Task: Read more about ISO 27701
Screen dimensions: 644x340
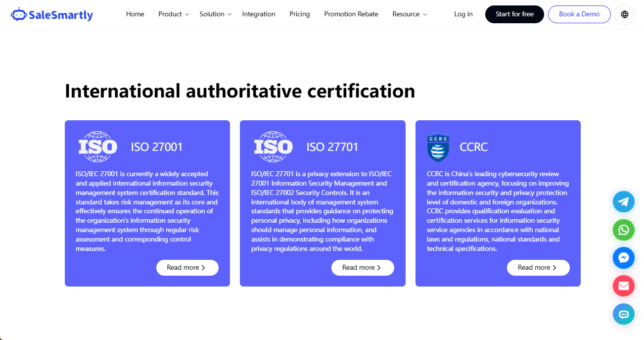Action: (x=363, y=268)
